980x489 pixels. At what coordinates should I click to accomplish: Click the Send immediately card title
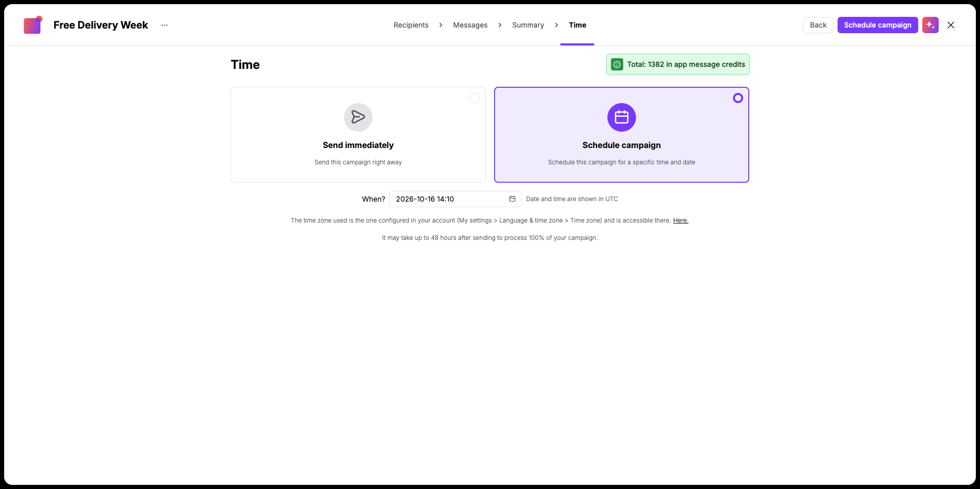tap(358, 145)
